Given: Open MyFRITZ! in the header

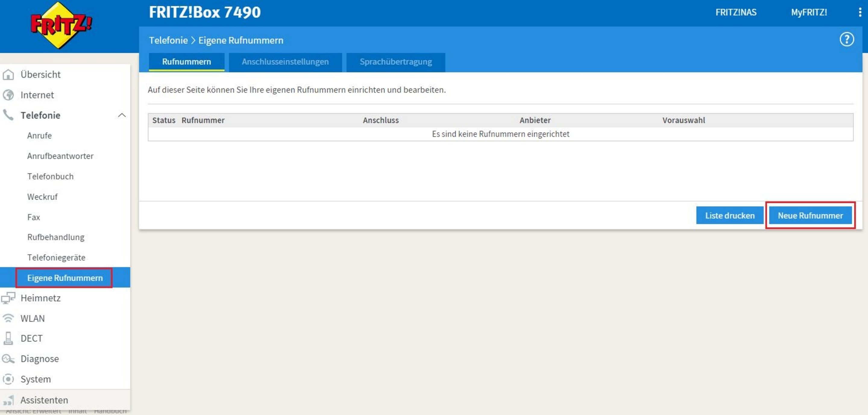Looking at the screenshot, I should point(809,12).
